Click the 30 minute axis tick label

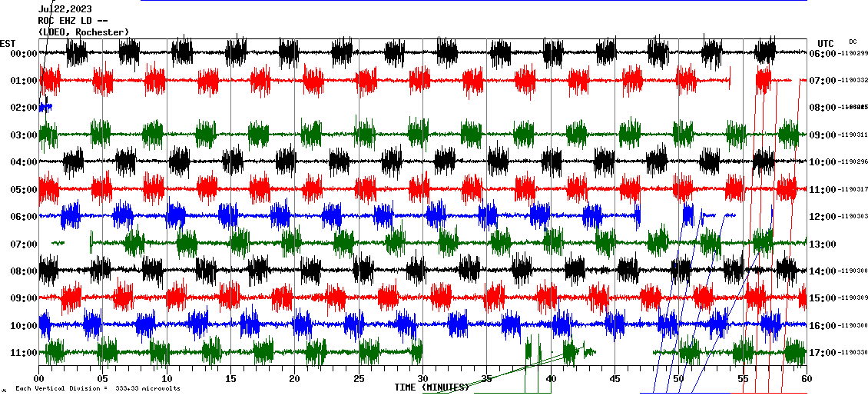[422, 379]
